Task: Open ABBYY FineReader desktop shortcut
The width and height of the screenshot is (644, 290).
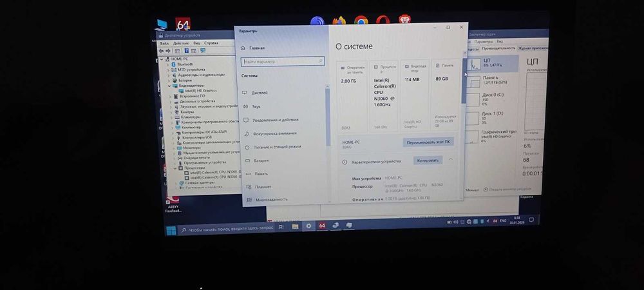Action: pos(173,204)
